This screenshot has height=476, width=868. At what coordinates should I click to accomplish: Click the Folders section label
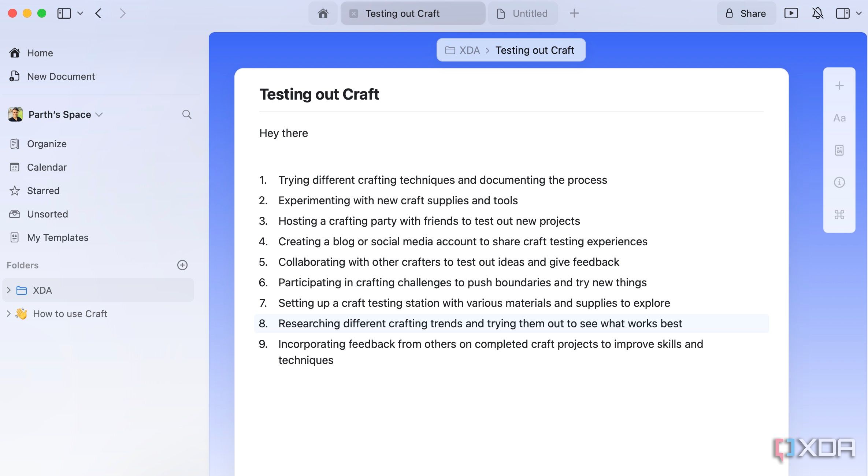(x=23, y=265)
